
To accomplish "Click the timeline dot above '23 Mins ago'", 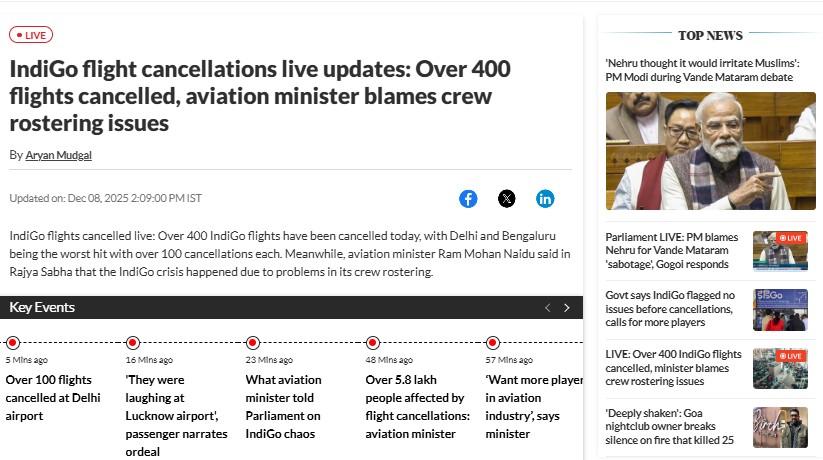I will [x=253, y=343].
